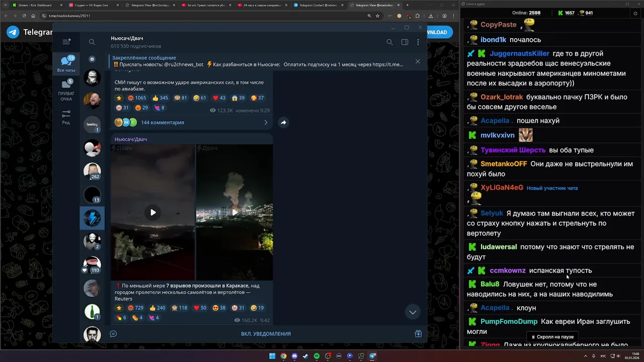644x362 pixels.
Task: Toggle the right sidebar panel icon
Action: (x=405, y=42)
